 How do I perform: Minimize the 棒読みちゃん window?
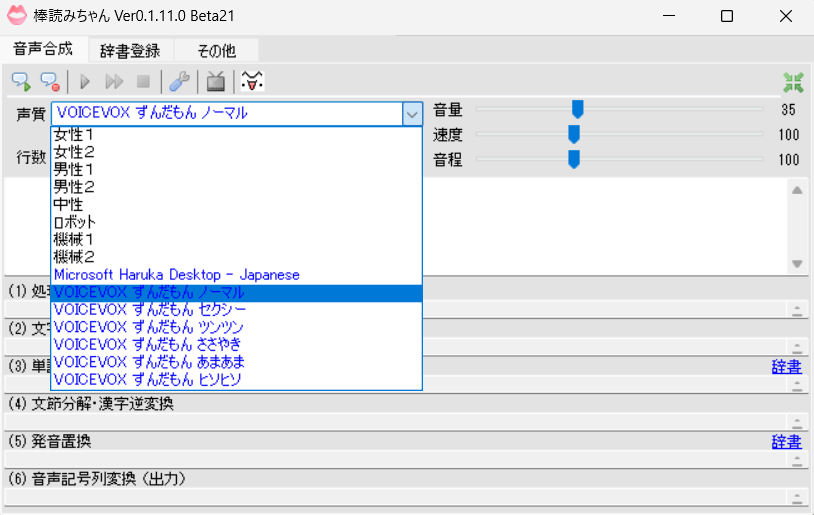point(669,16)
